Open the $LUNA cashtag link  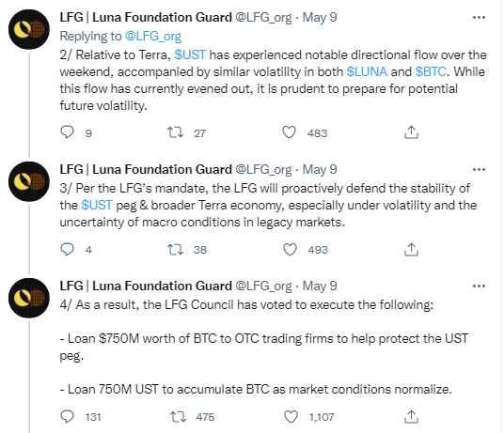click(367, 71)
